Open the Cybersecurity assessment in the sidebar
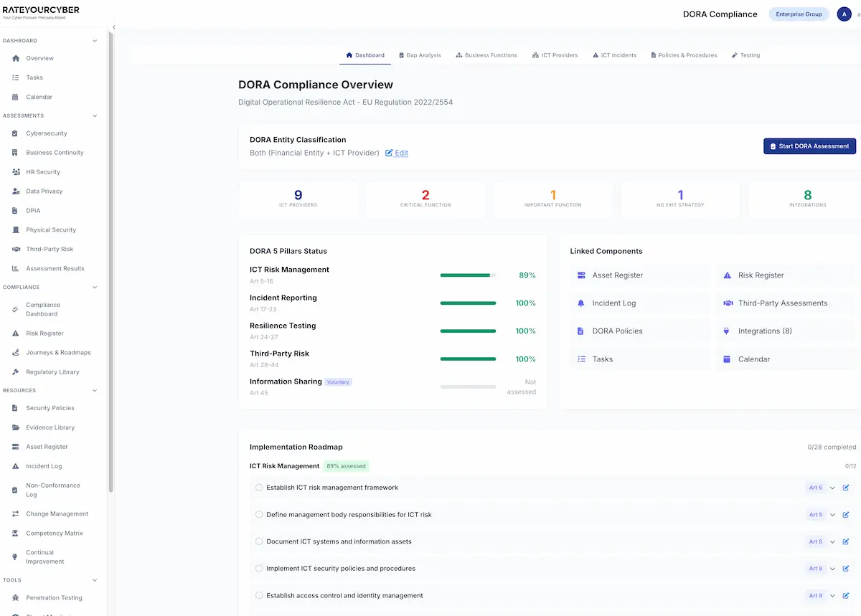 click(47, 133)
